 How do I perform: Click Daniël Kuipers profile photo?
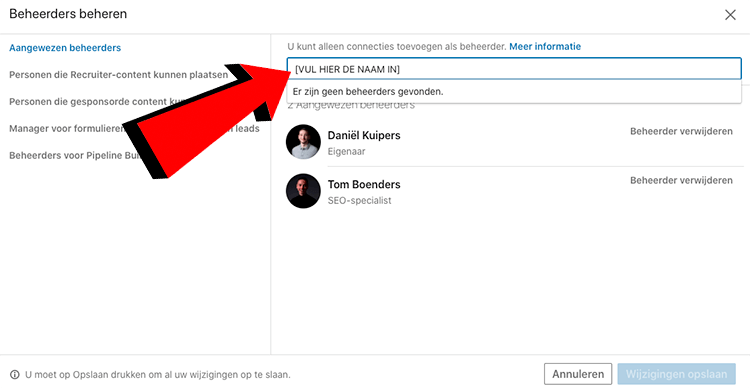(x=303, y=142)
